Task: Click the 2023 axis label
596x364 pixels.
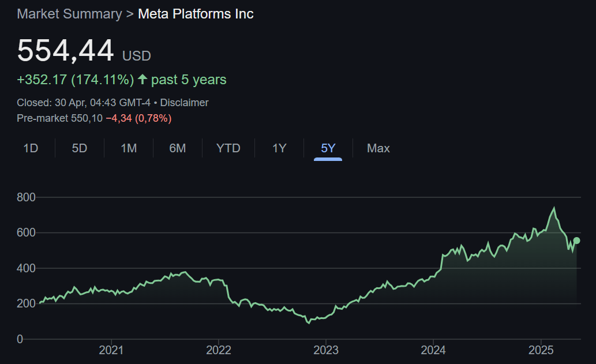Action: 327,350
